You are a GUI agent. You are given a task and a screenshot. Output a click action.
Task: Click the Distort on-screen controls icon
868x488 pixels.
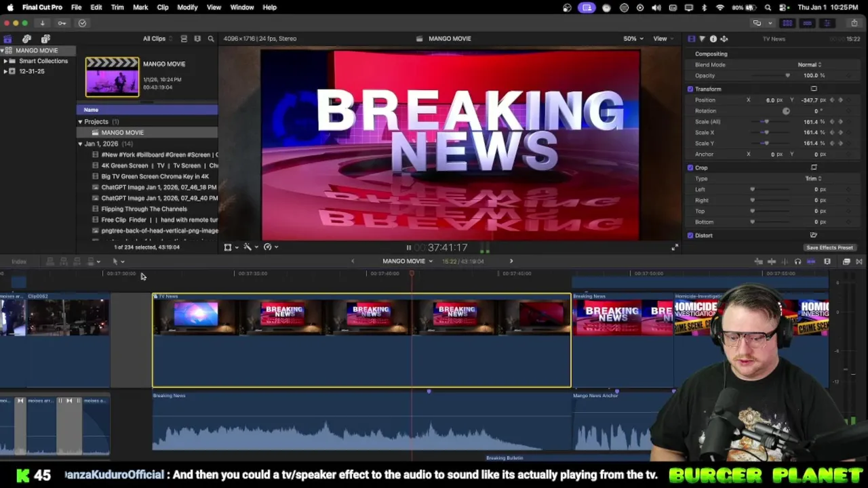(814, 235)
